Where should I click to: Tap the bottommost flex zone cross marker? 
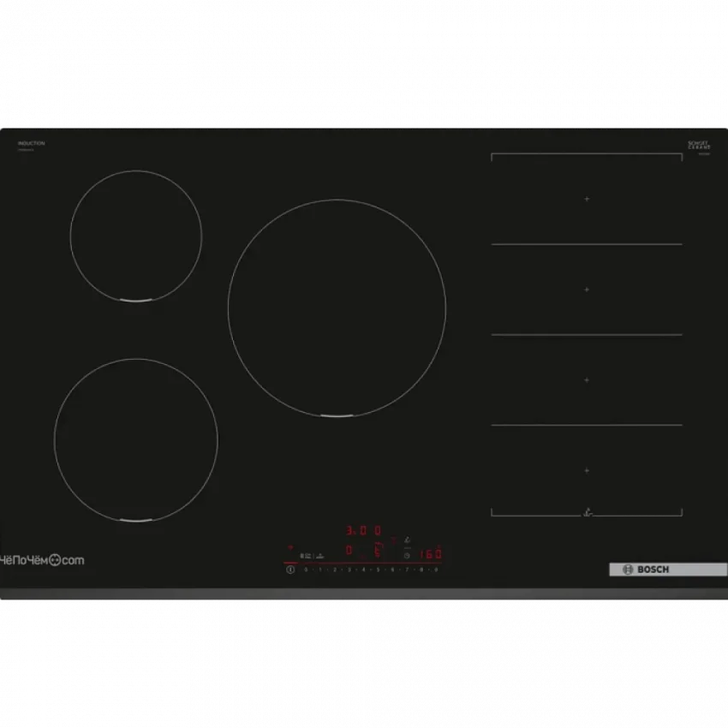[587, 470]
